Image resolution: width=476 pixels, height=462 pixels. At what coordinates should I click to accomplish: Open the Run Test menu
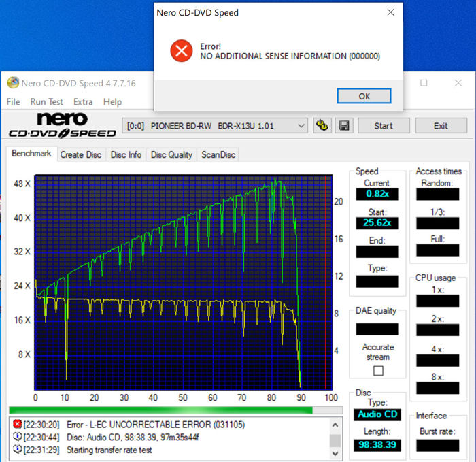pyautogui.click(x=47, y=102)
